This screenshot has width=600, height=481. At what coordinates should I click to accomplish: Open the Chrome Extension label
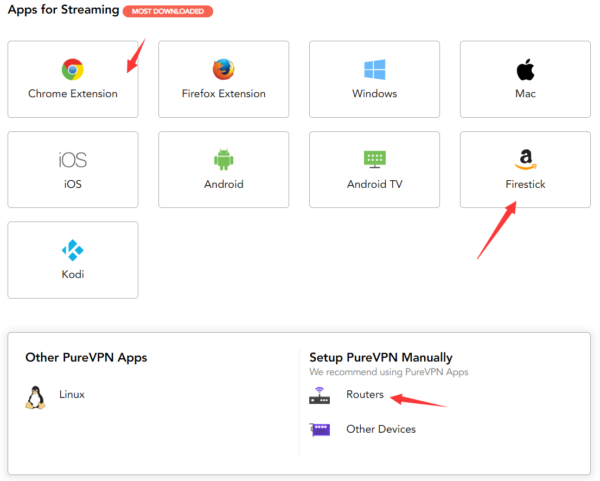coord(73,93)
